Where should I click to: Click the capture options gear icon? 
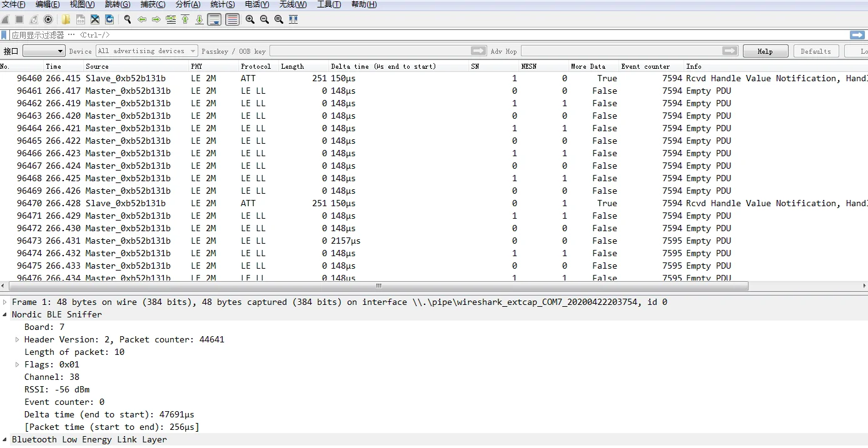[x=48, y=19]
